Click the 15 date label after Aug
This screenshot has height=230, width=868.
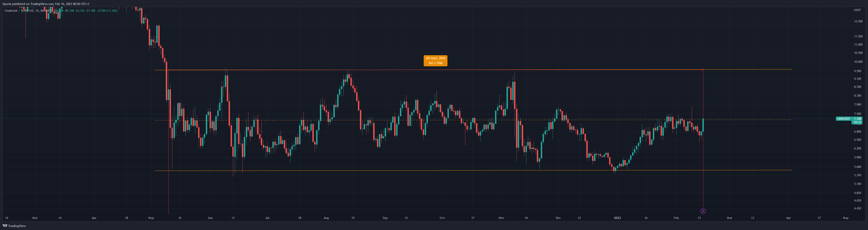[353, 218]
